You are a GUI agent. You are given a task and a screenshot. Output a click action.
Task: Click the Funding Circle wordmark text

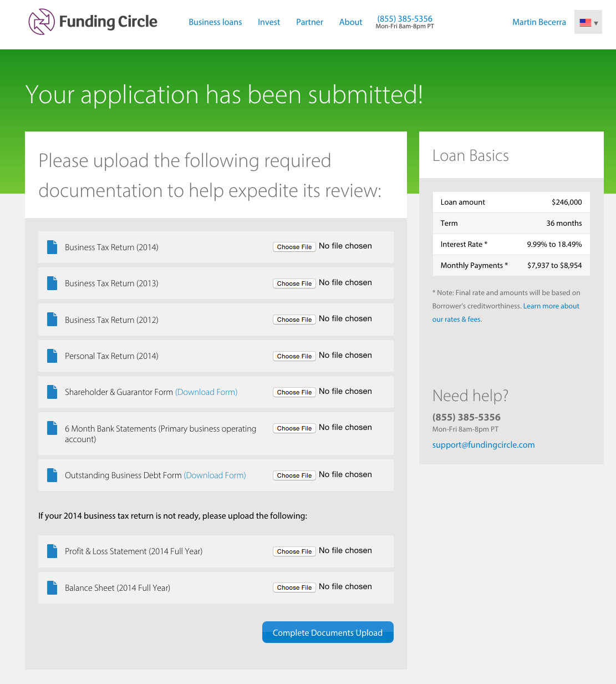[108, 22]
